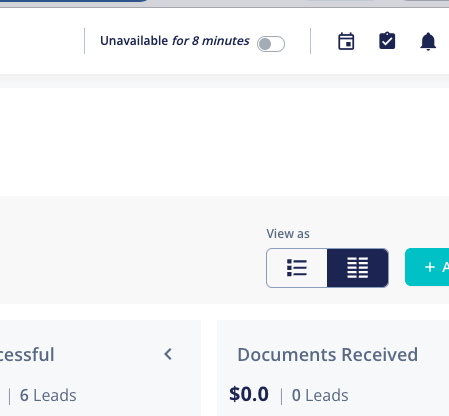Select the active blue browser tab

(x=73, y=1)
